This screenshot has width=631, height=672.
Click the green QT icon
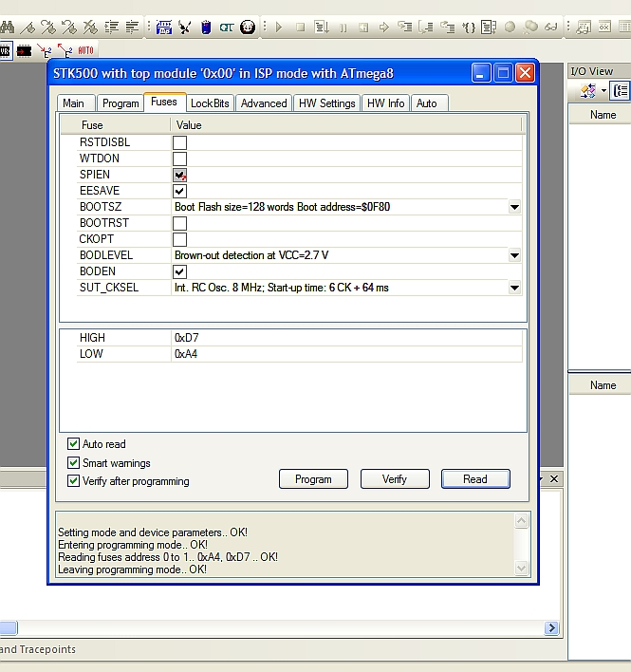(x=226, y=28)
